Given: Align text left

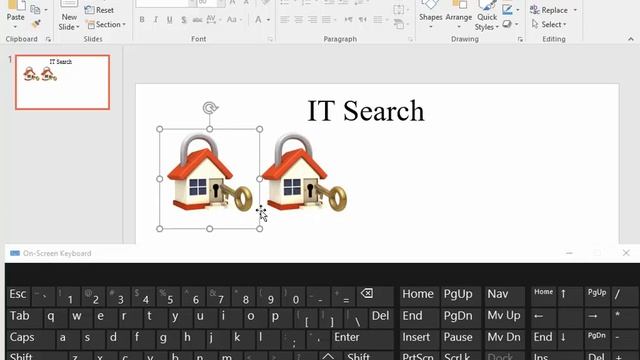Looking at the screenshot, I should 284,20.
